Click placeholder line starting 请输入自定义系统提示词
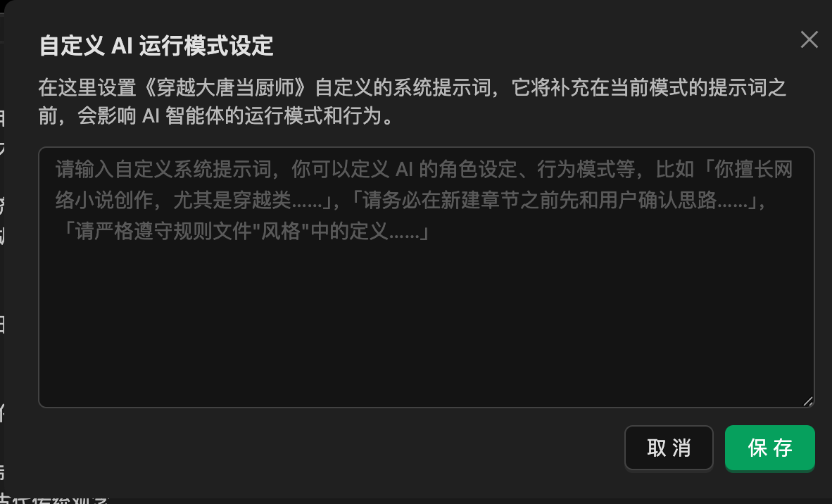832x504 pixels. tap(424, 170)
